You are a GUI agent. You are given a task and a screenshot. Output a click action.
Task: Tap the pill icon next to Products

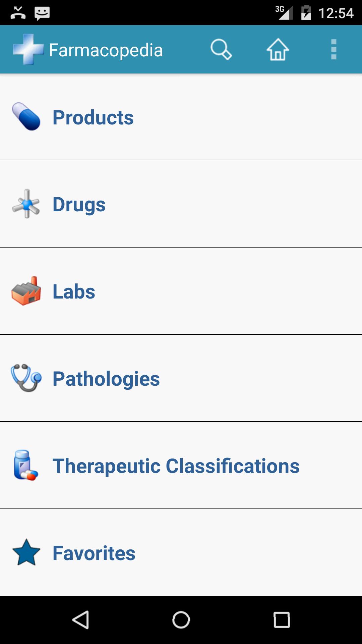(26, 117)
